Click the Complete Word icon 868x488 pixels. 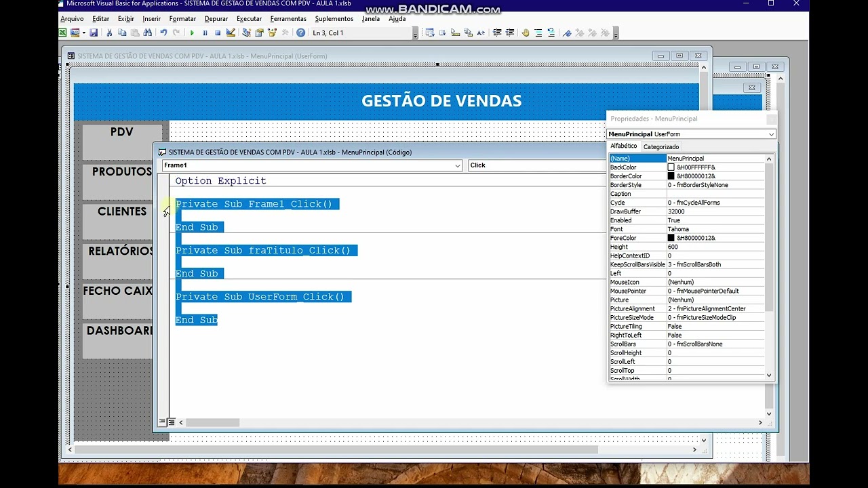[481, 33]
